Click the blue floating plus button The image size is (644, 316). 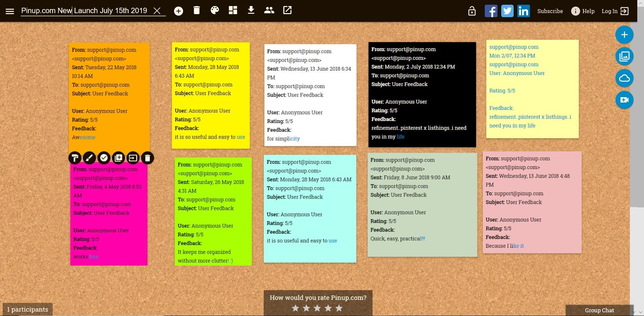coord(624,35)
